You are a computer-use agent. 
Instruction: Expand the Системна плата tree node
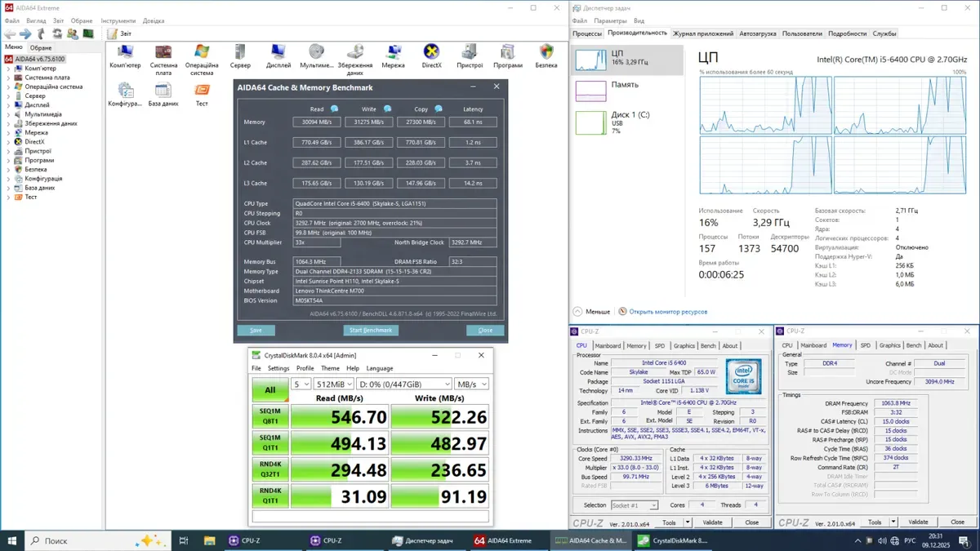9,78
